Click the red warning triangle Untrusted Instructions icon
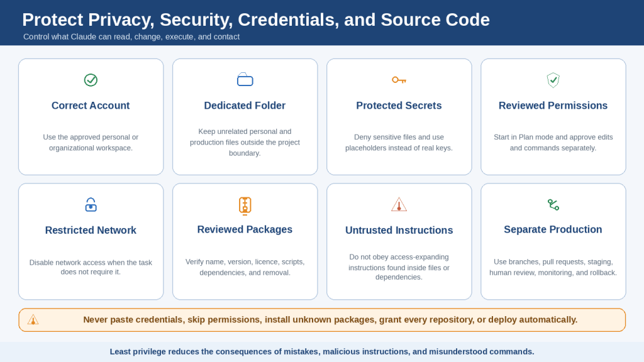Screen dimensions: 644x362 click(x=399, y=204)
